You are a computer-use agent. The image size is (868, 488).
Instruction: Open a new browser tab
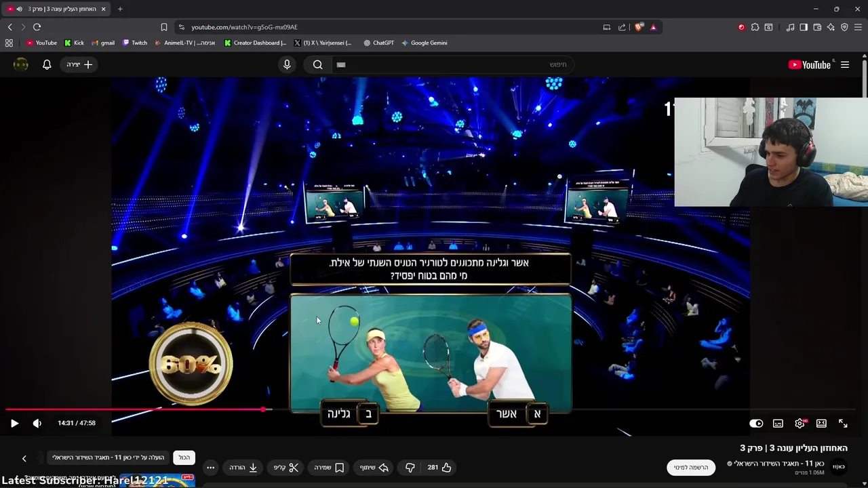[x=120, y=9]
